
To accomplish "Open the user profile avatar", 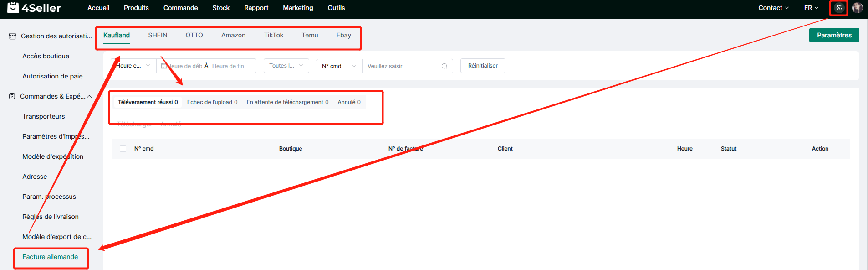I will 857,8.
